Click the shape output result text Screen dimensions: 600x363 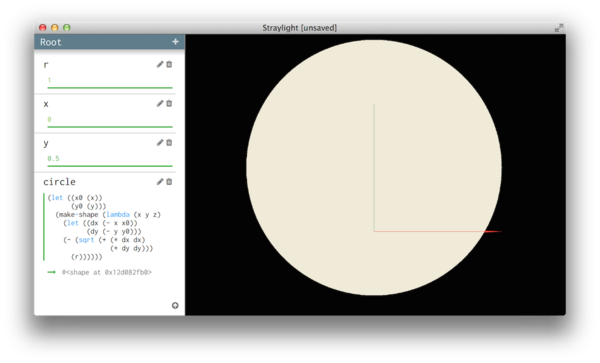point(107,272)
